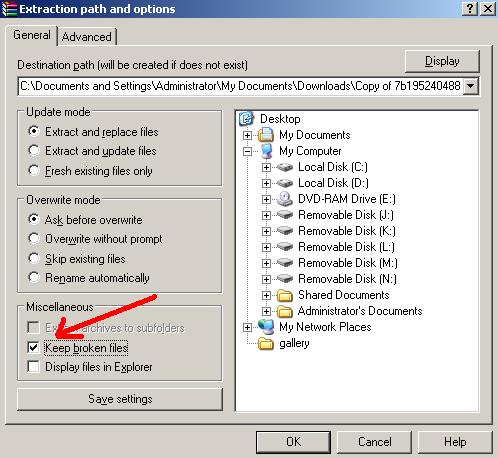The height and width of the screenshot is (458, 498).
Task: Click the Save settings button
Action: tap(120, 399)
